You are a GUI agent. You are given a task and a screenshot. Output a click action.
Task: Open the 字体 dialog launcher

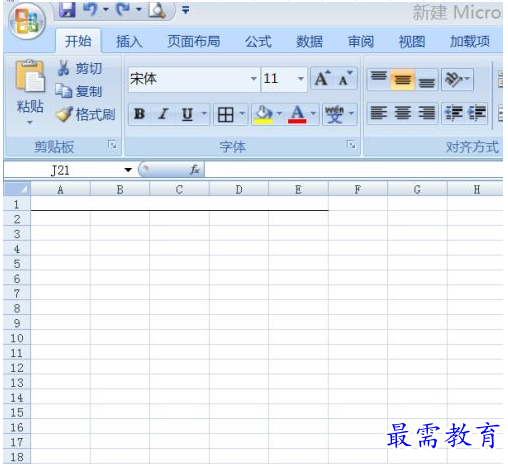tap(351, 144)
